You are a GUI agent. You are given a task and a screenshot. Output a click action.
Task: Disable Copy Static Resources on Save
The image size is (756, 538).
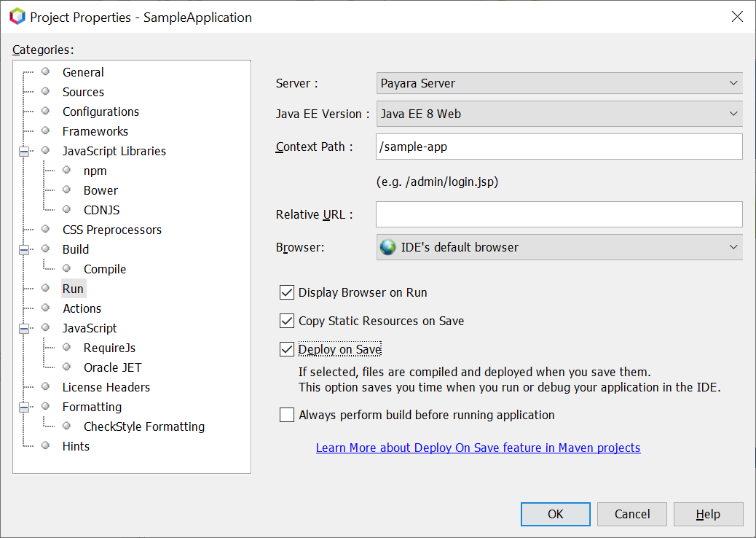[287, 321]
